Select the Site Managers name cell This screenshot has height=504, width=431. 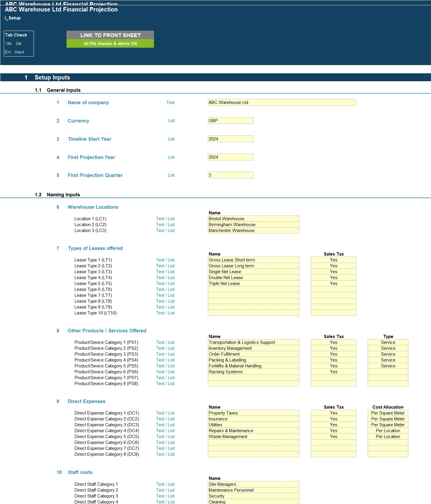pos(253,484)
